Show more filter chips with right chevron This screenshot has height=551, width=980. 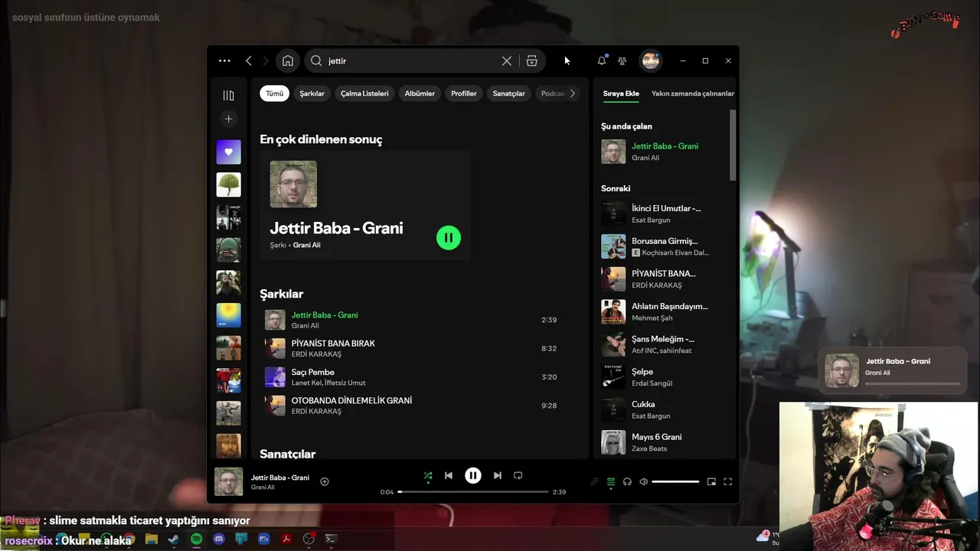click(x=572, y=93)
